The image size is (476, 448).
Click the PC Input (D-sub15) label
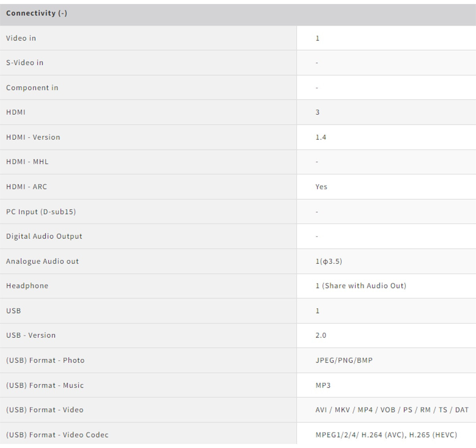click(41, 212)
